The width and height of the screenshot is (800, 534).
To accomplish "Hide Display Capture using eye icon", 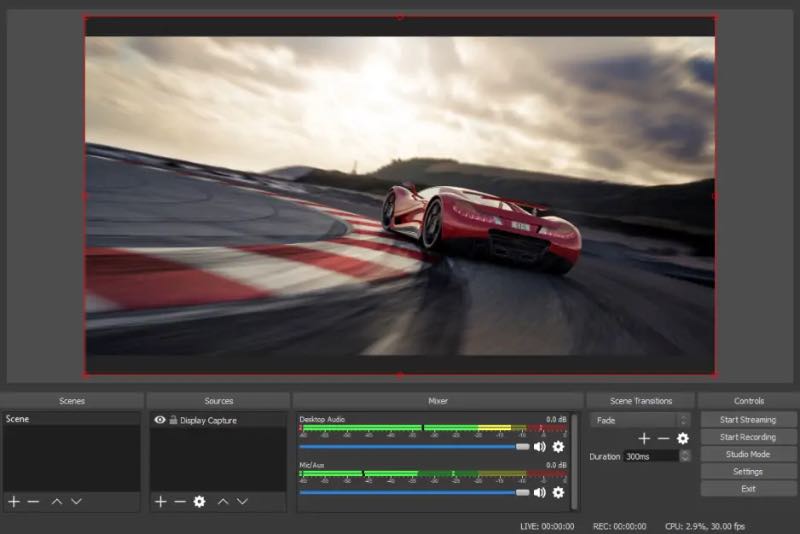I will click(x=160, y=420).
